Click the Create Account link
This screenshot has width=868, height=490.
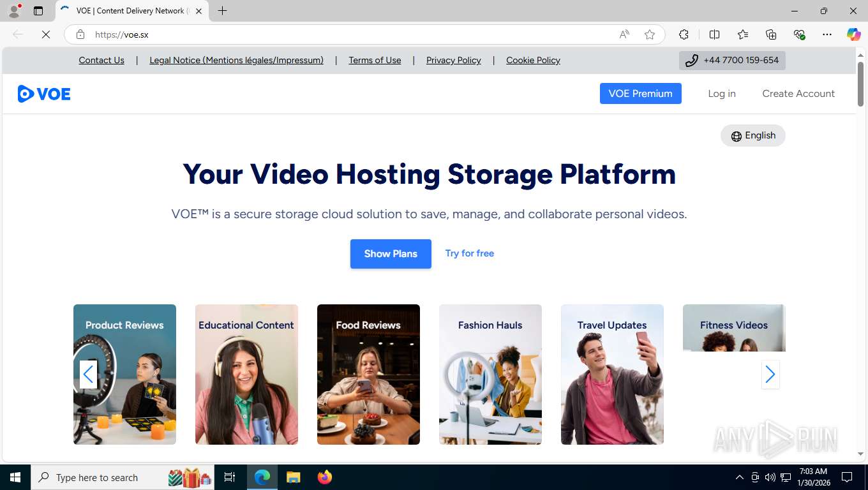(798, 93)
